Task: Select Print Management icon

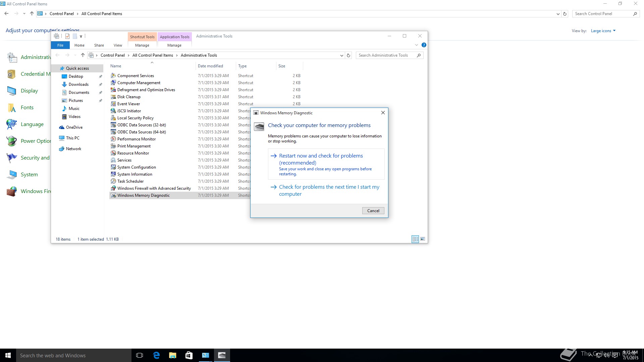Action: point(113,146)
